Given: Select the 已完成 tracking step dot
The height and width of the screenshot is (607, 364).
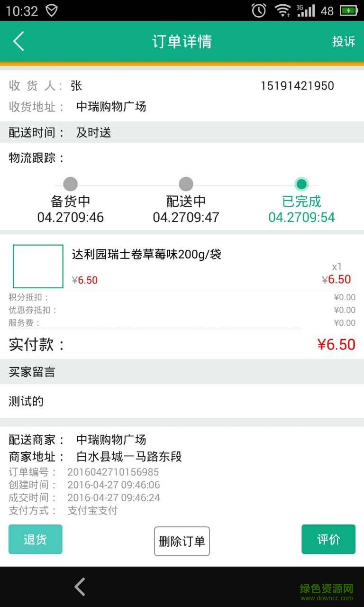Looking at the screenshot, I should coord(301,184).
